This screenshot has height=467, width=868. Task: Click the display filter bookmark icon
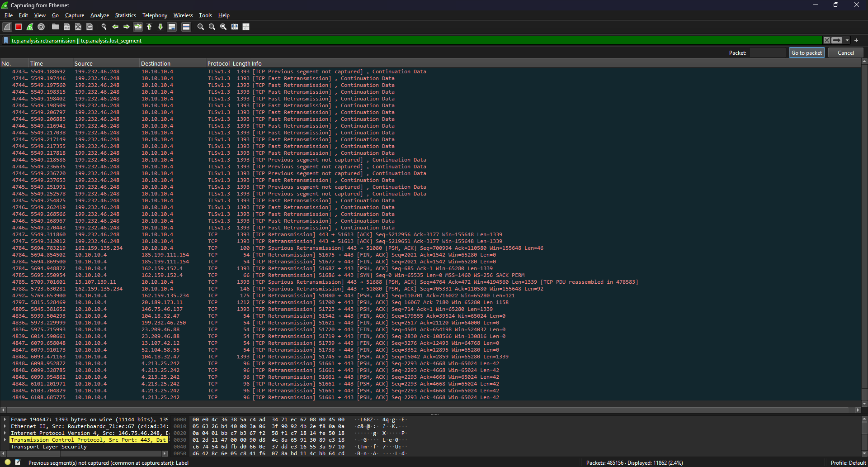pos(6,41)
